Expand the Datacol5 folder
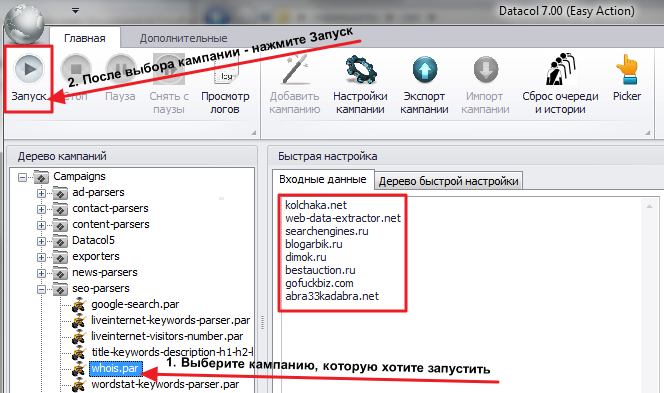This screenshot has width=664, height=393. point(41,242)
